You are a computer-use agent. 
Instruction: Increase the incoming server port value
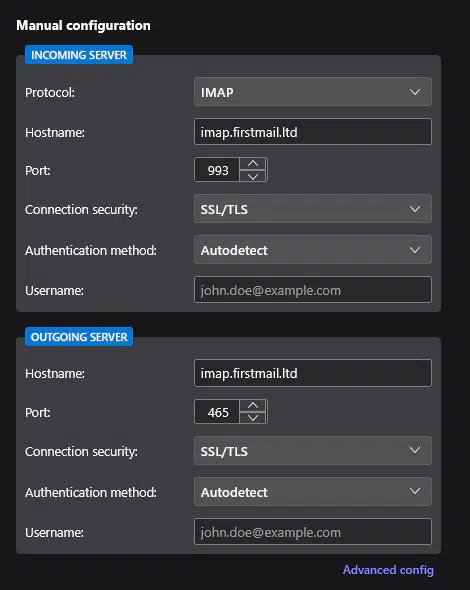253,164
